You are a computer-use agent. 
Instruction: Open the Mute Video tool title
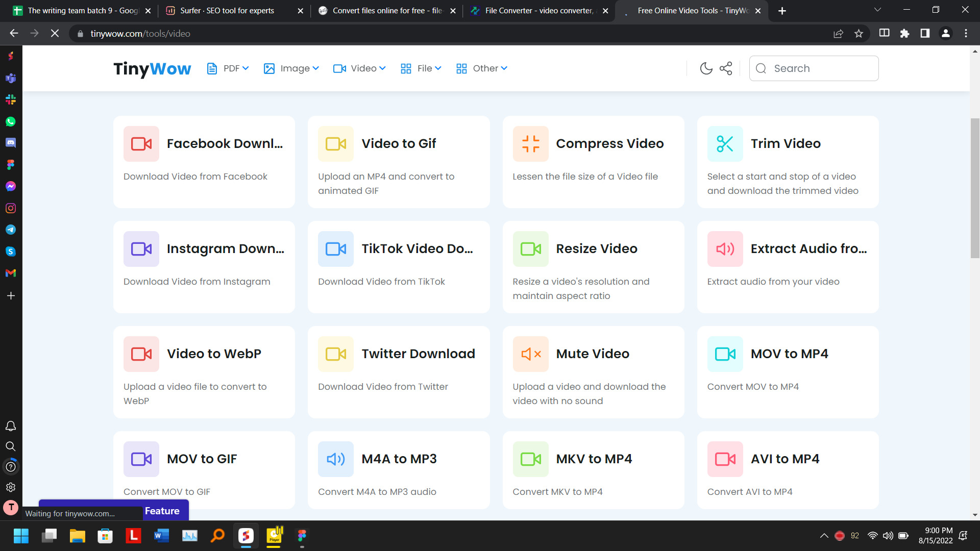click(x=593, y=354)
